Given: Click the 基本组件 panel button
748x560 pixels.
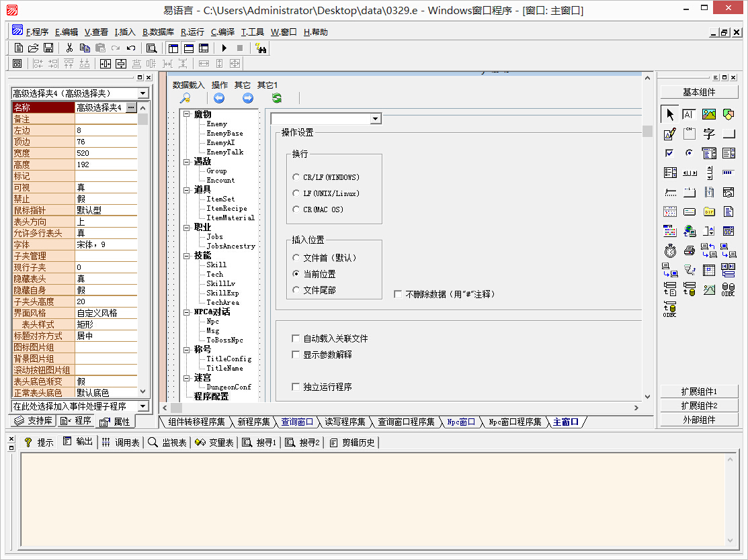Looking at the screenshot, I should click(699, 92).
